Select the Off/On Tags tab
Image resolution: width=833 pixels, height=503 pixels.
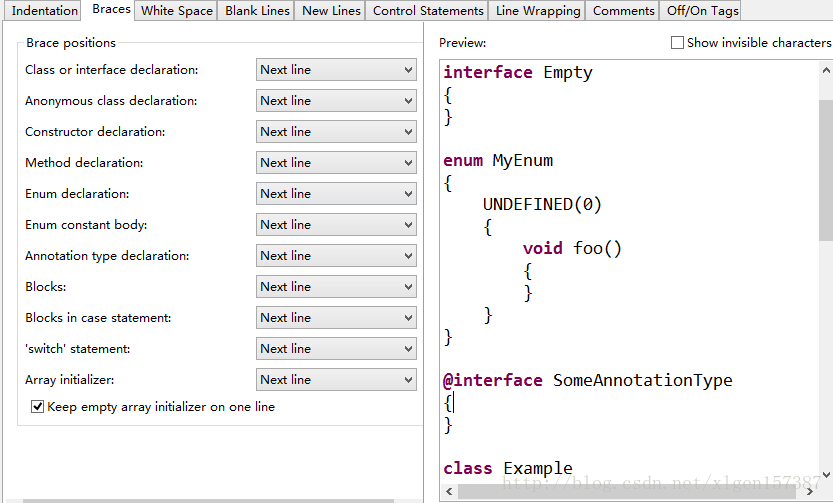703,11
